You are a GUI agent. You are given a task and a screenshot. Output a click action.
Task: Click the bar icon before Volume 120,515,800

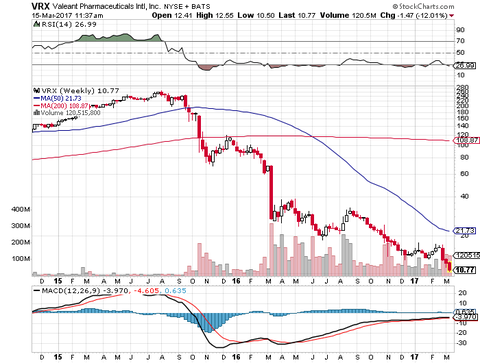(36, 113)
